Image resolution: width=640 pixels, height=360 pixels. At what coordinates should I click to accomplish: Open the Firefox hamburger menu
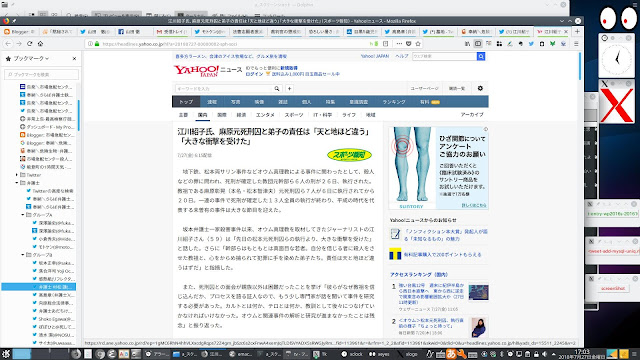[576, 44]
